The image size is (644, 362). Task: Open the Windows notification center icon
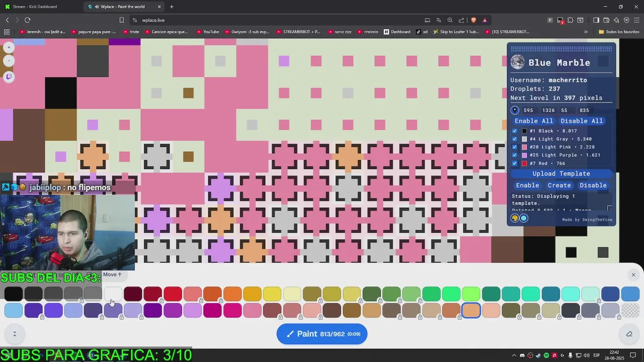click(633, 355)
